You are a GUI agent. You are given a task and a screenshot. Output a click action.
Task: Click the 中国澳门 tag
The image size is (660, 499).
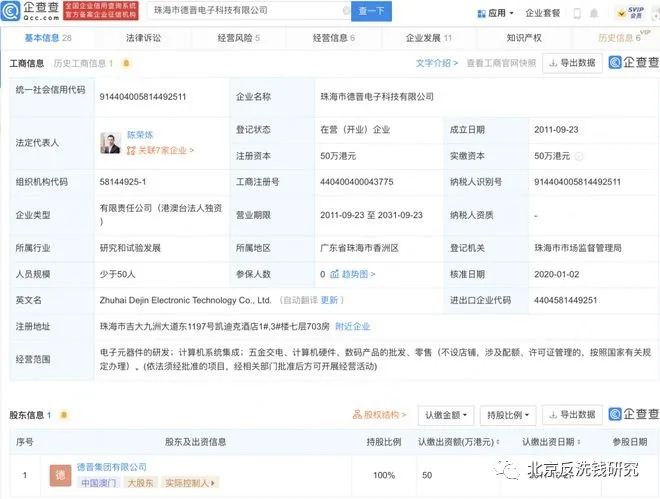pyautogui.click(x=98, y=483)
